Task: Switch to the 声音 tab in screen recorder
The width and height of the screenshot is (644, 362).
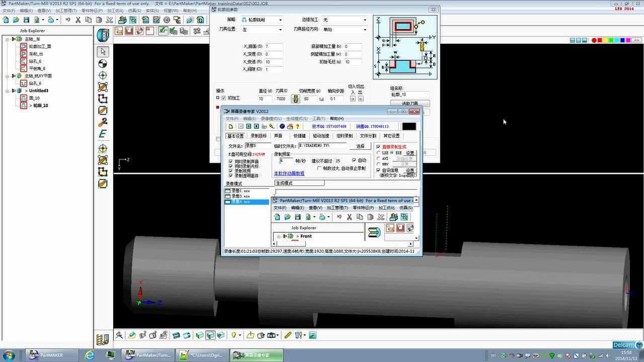Action: pyautogui.click(x=279, y=136)
